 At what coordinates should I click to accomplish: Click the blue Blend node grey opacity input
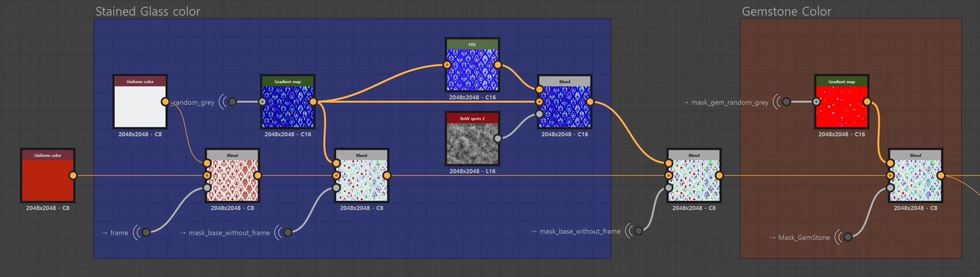point(539,114)
